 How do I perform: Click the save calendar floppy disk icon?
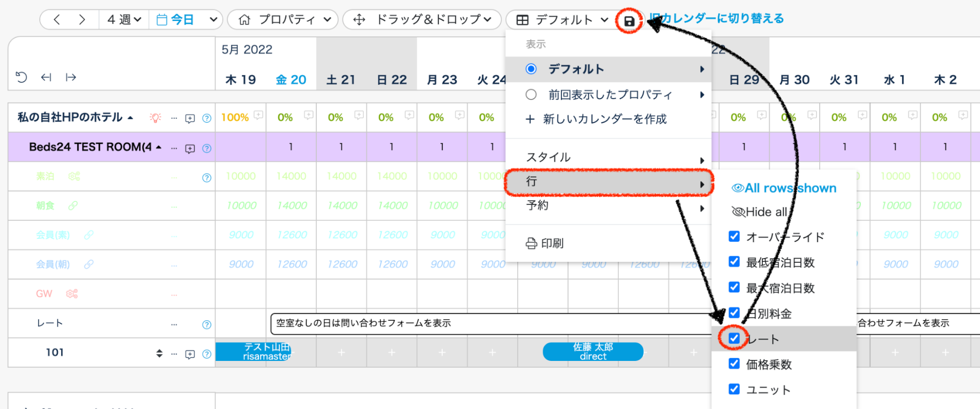(x=629, y=21)
